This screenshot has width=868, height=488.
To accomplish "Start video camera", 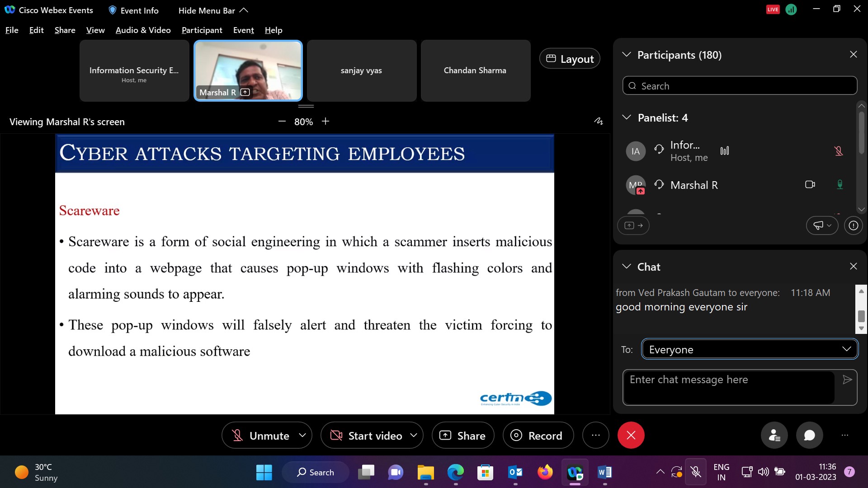I will [366, 436].
